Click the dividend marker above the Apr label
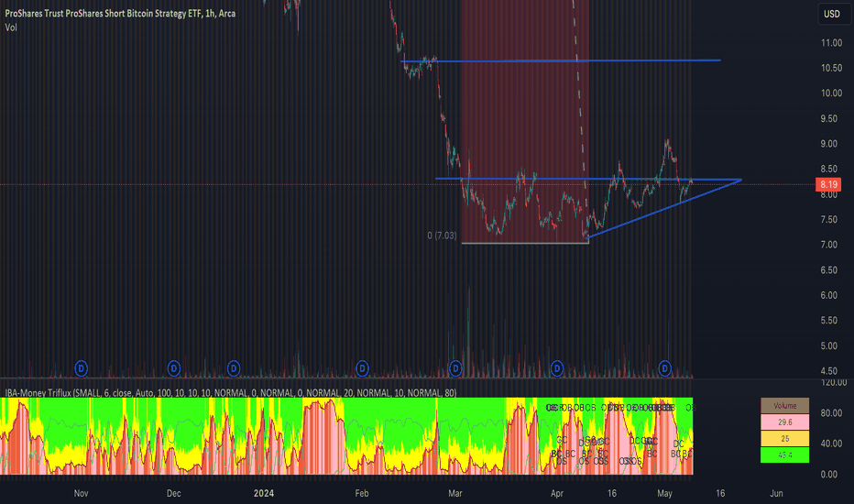The height and width of the screenshot is (504, 854). [x=556, y=369]
